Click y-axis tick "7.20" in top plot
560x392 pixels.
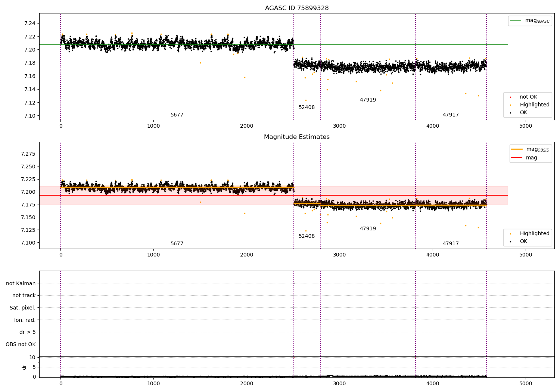pos(30,50)
